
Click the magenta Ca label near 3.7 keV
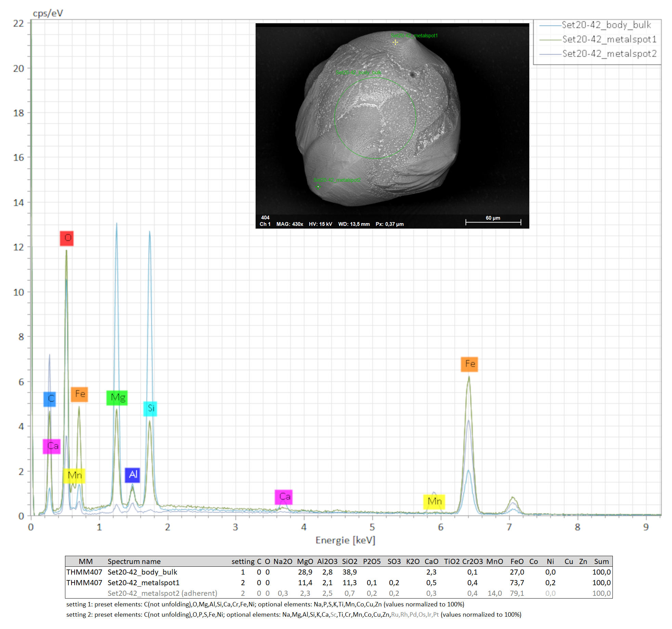coord(284,497)
